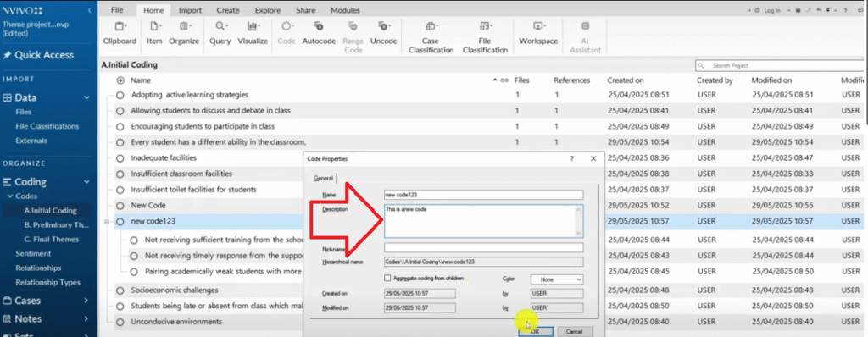Click the Log In button
This screenshot has height=337, width=868.
(x=768, y=10)
